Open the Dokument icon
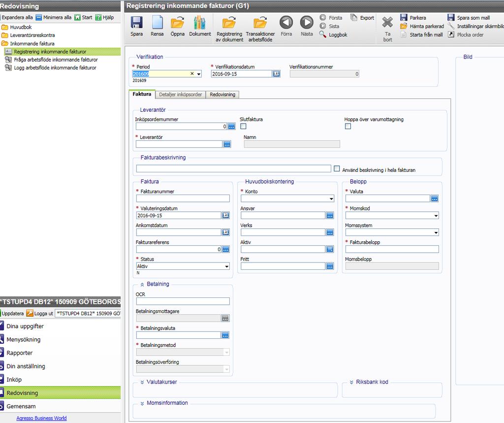504x423 pixels. pyautogui.click(x=200, y=23)
